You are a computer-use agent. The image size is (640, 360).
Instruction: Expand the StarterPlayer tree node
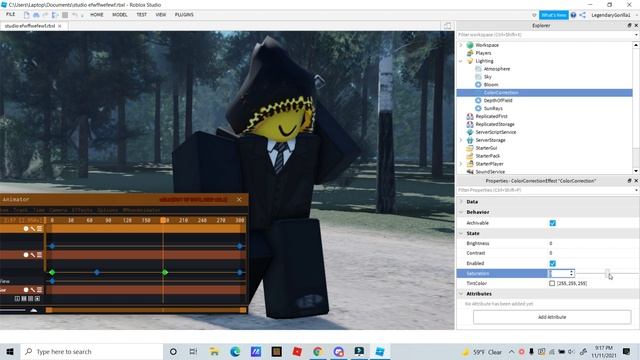point(461,164)
